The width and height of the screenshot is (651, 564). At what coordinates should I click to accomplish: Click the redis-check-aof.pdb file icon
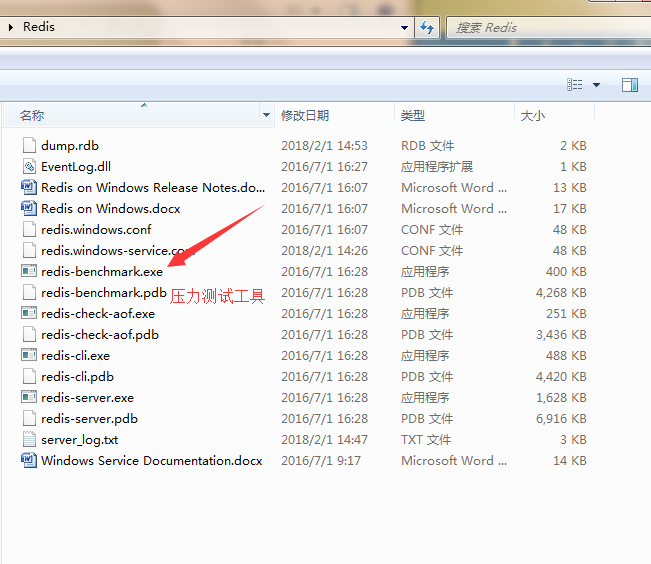point(29,334)
